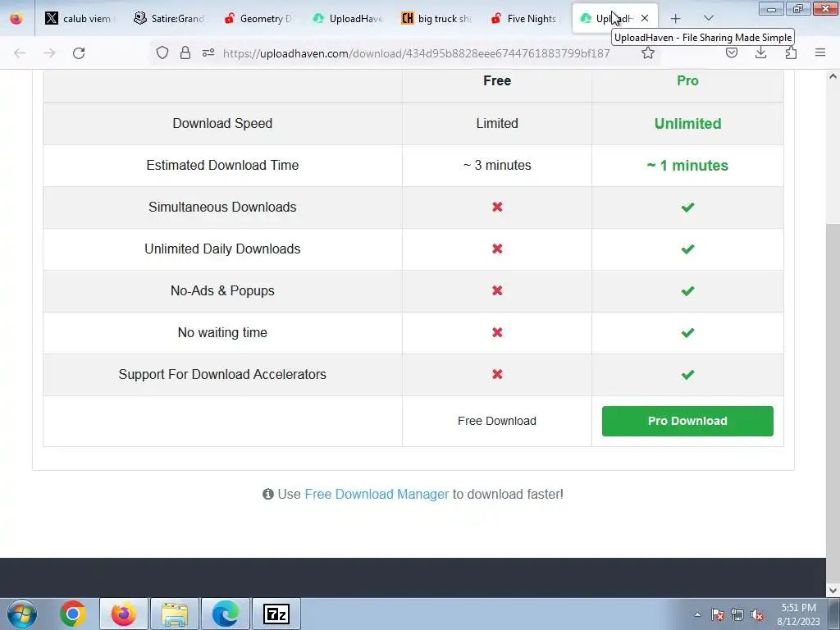Open the tracking protection shield icon

162,52
